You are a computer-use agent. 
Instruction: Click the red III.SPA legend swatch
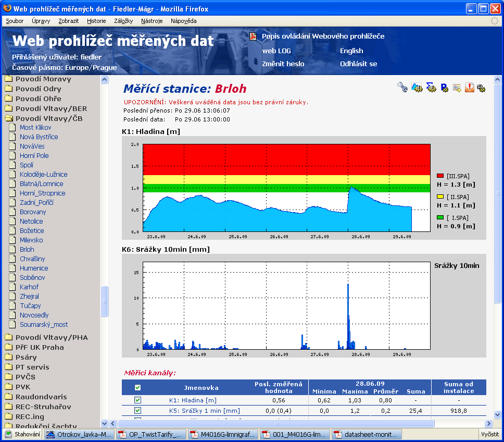tap(440, 176)
